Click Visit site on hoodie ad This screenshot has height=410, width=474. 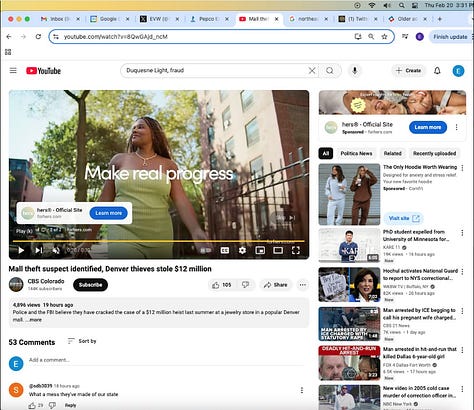404,218
